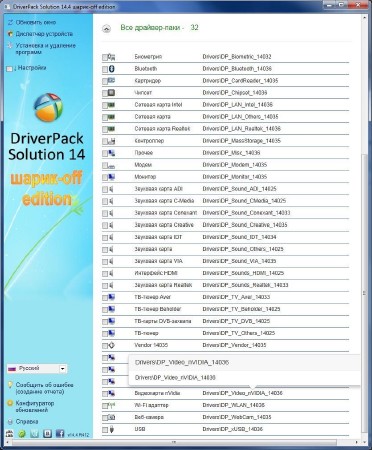This screenshot has height=450, width=372.
Task: Tick the USB driver pack checkbox
Action: click(x=105, y=430)
